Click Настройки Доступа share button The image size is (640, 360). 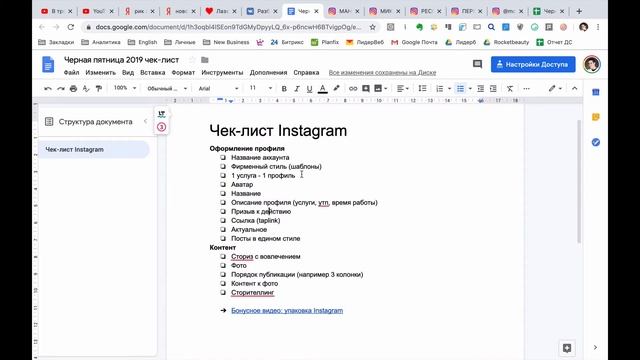point(533,64)
